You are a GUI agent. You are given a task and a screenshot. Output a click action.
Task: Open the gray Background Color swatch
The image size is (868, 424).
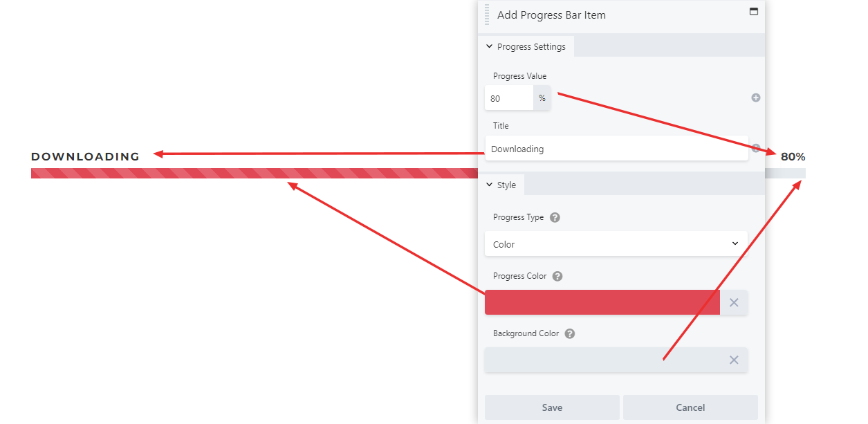(602, 360)
